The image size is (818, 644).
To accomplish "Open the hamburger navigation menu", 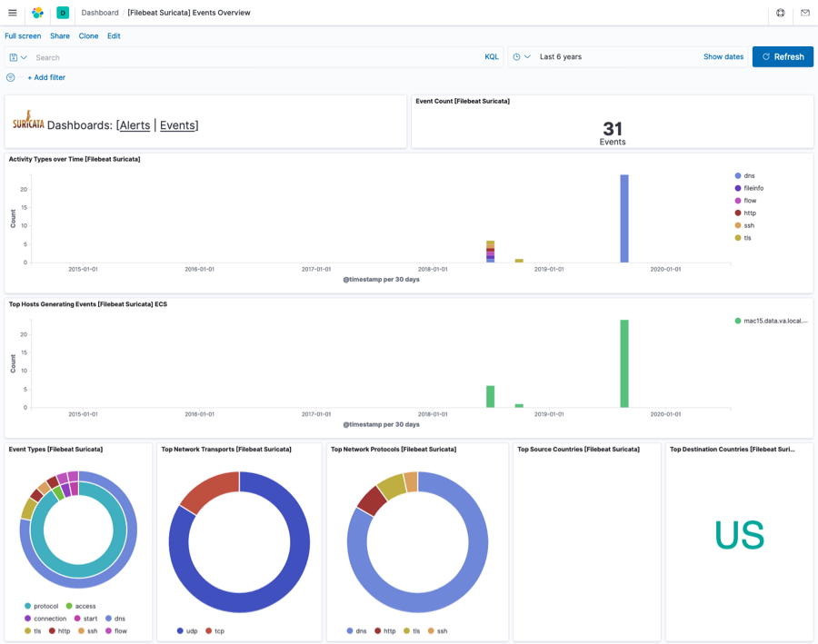I will (x=13, y=13).
